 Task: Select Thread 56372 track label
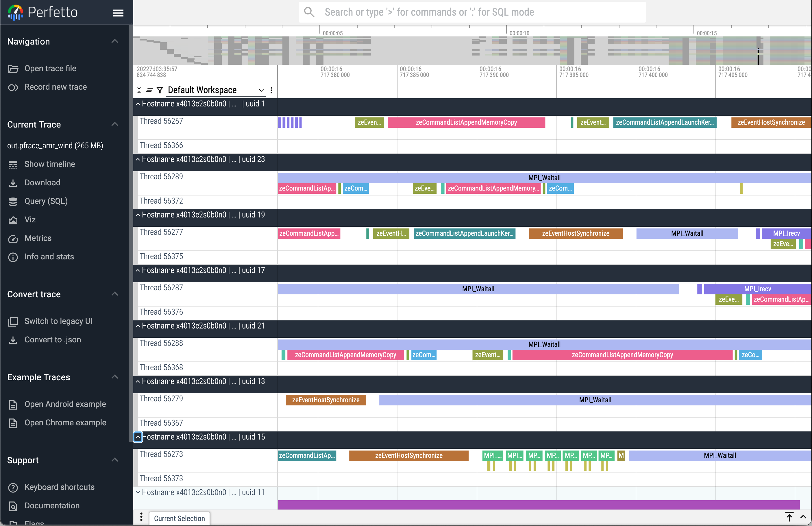point(161,201)
